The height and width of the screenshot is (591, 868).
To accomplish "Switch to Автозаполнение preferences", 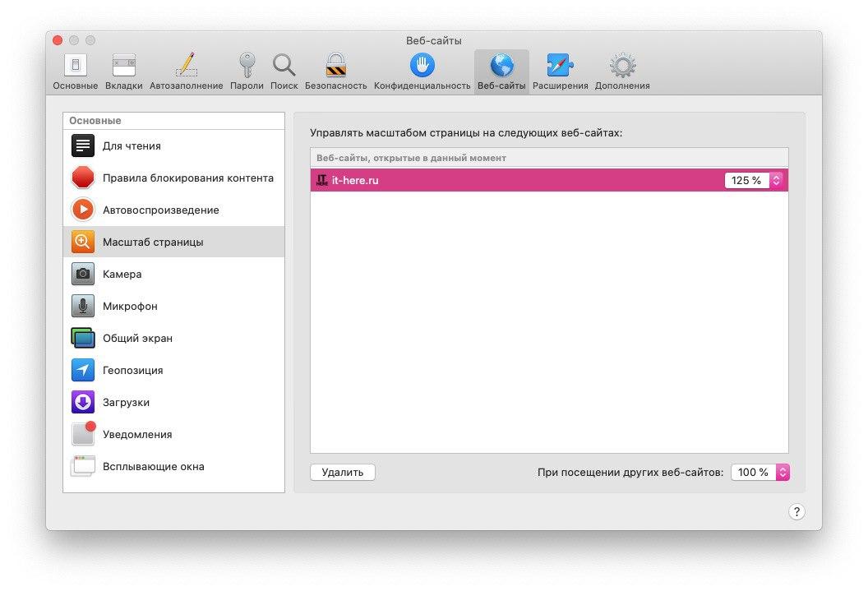I will pos(186,72).
